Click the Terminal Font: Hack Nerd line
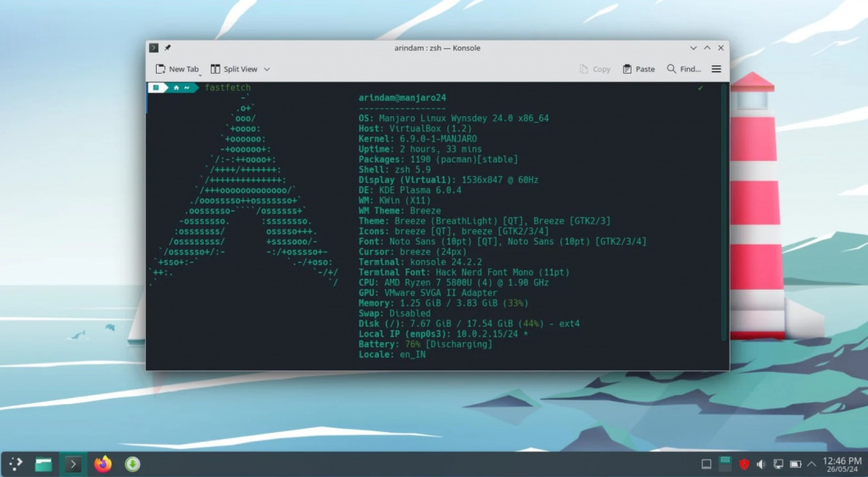The image size is (868, 477). click(464, 272)
